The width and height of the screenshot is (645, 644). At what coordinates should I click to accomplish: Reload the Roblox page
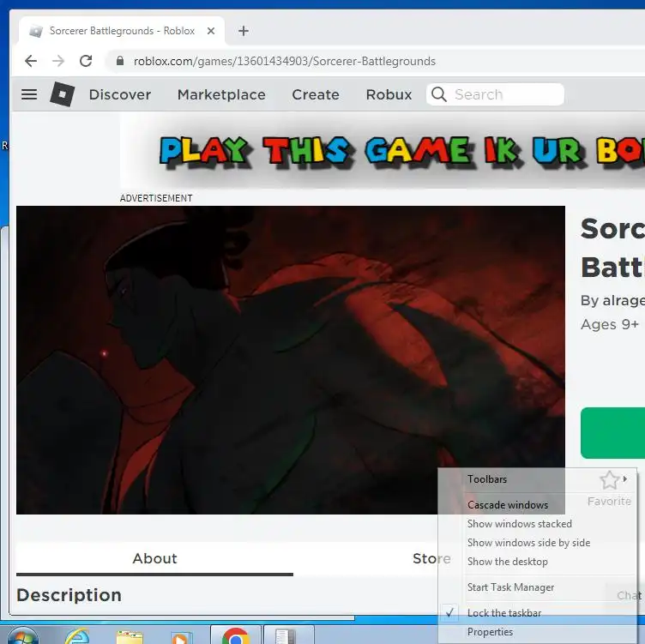[86, 61]
